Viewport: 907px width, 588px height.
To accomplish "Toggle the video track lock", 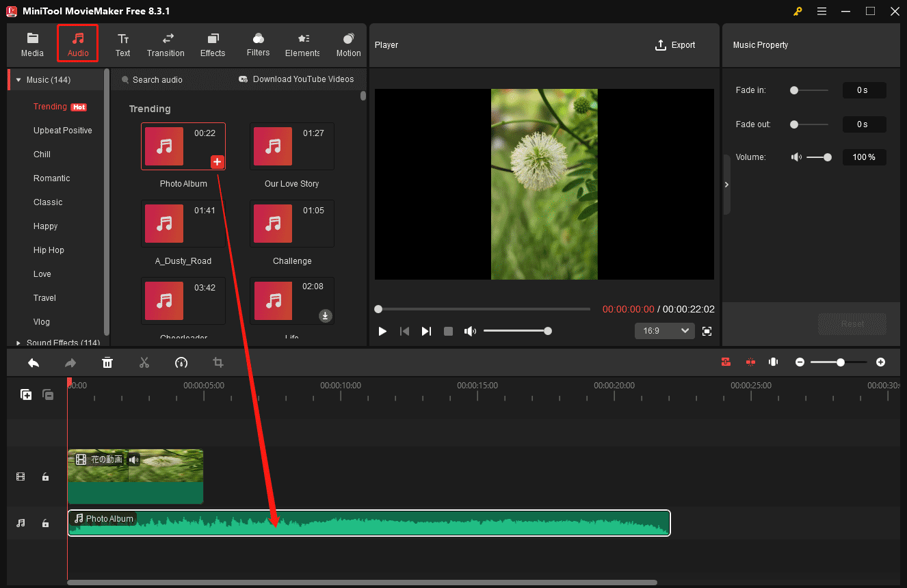I will click(x=45, y=477).
